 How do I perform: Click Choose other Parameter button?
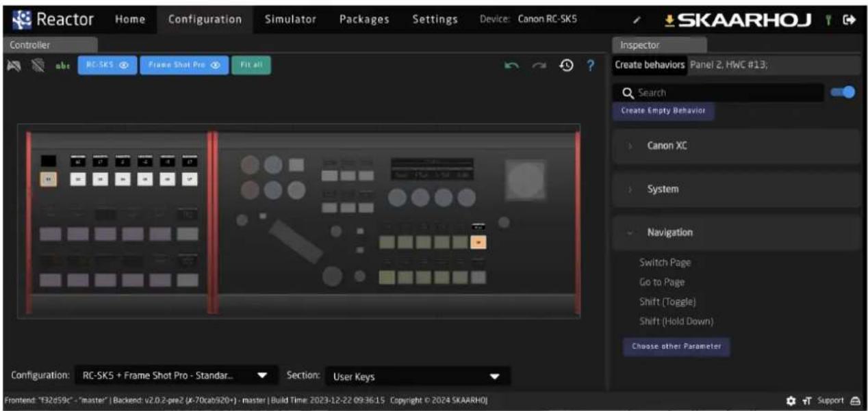pos(676,347)
